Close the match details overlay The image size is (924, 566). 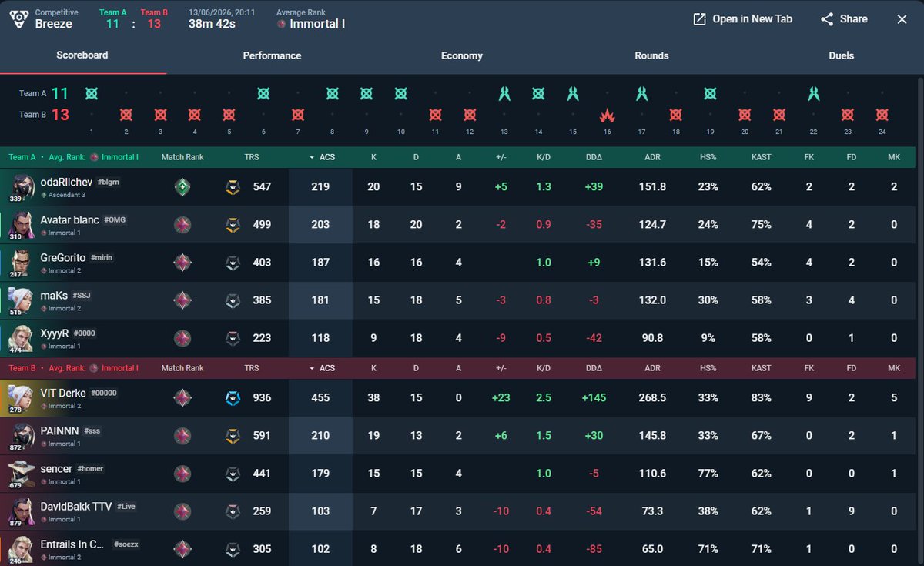[x=902, y=19]
